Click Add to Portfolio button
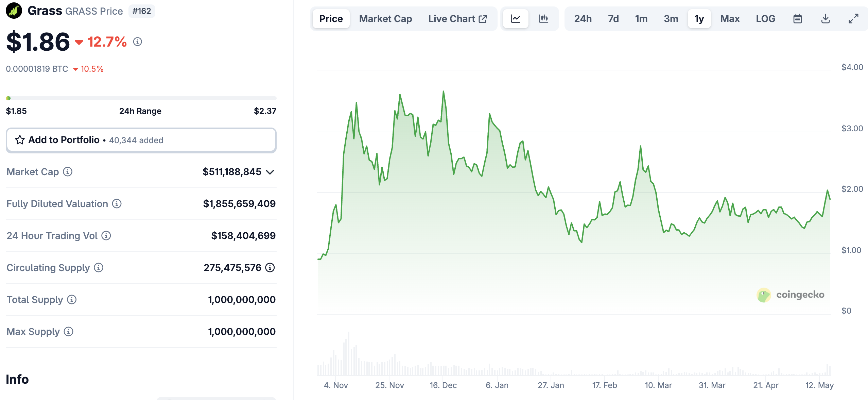Screen dimensions: 868x400 coord(141,140)
